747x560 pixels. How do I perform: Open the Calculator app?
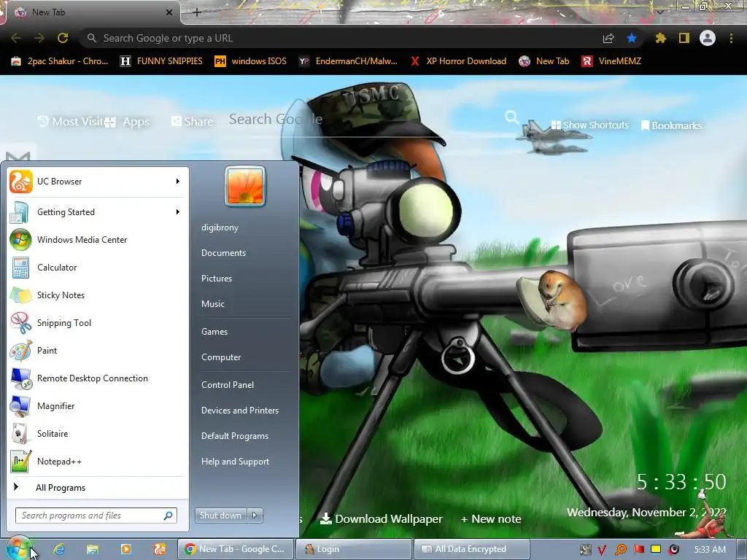(98, 267)
